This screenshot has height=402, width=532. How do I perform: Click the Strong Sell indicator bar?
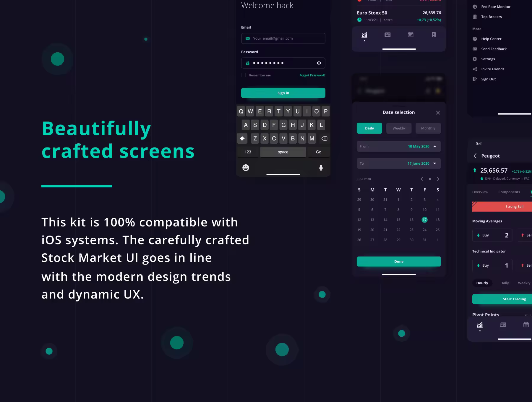click(x=502, y=207)
